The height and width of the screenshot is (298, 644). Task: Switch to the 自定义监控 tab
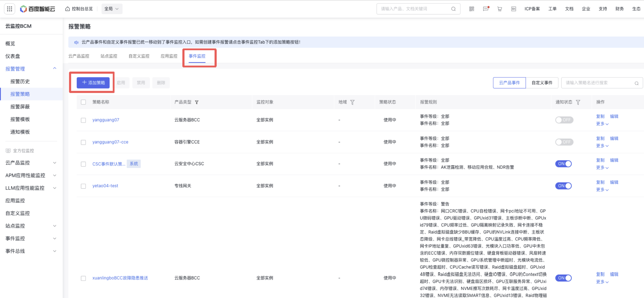(139, 56)
